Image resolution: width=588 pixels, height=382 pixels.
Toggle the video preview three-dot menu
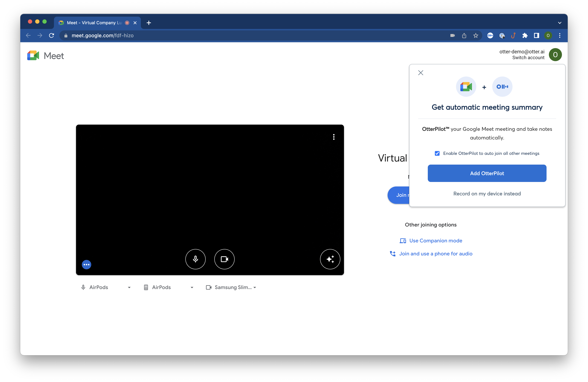[x=334, y=137]
